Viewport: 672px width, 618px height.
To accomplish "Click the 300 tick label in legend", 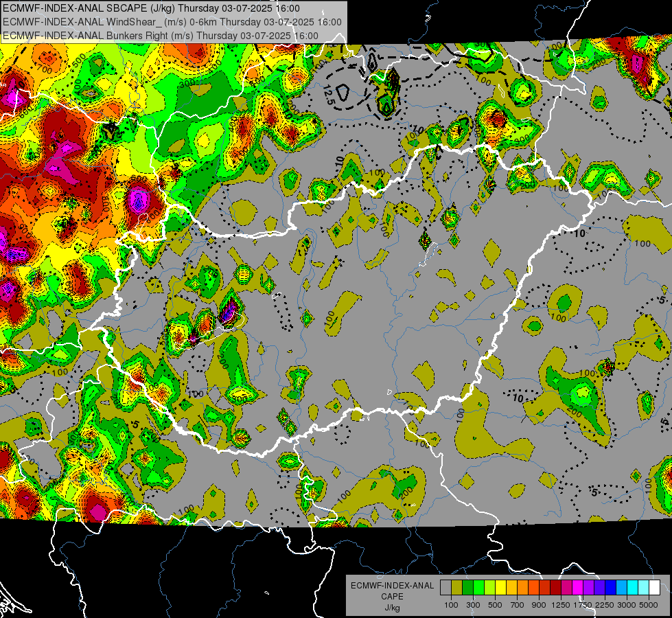I will tap(473, 605).
